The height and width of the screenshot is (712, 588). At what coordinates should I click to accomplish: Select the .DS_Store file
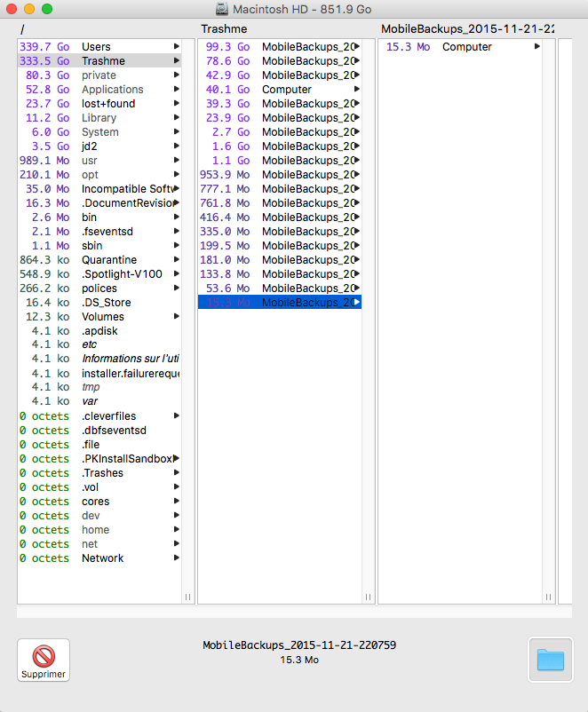pos(99,303)
